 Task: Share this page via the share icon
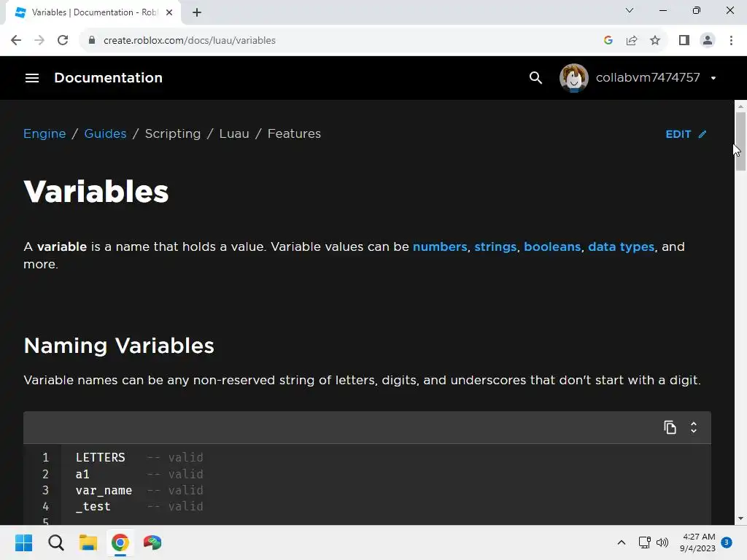tap(632, 41)
